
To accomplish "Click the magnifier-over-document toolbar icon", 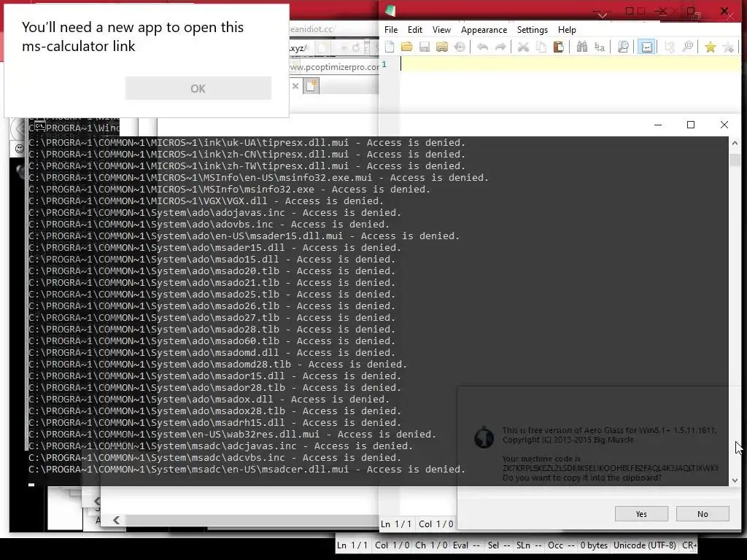I will point(623,47).
